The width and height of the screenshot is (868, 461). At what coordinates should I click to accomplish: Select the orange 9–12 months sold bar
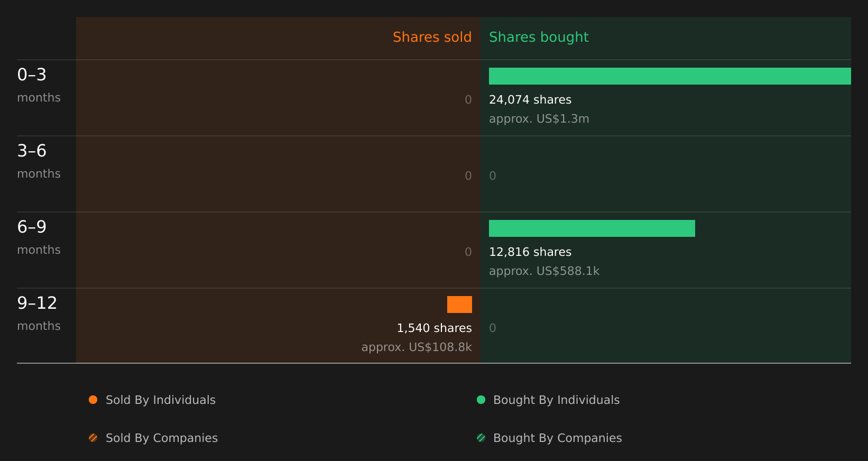459,305
